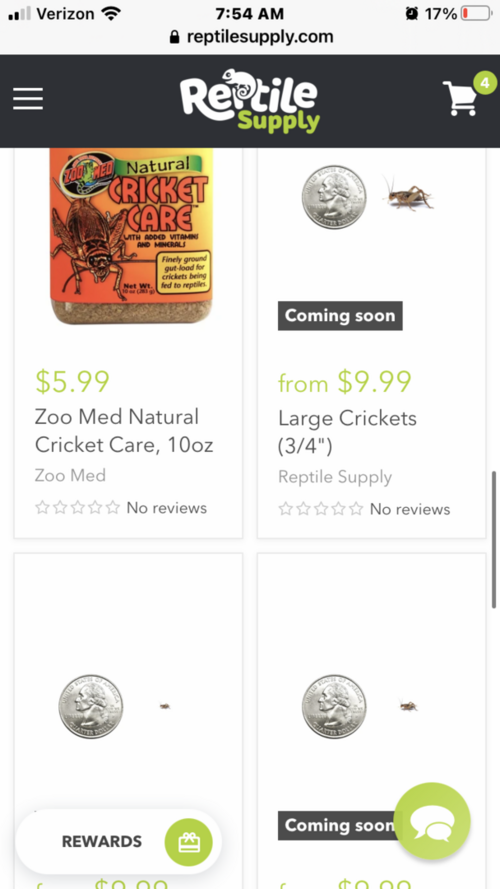
Task: Click the cart item count badge
Action: coord(485,83)
